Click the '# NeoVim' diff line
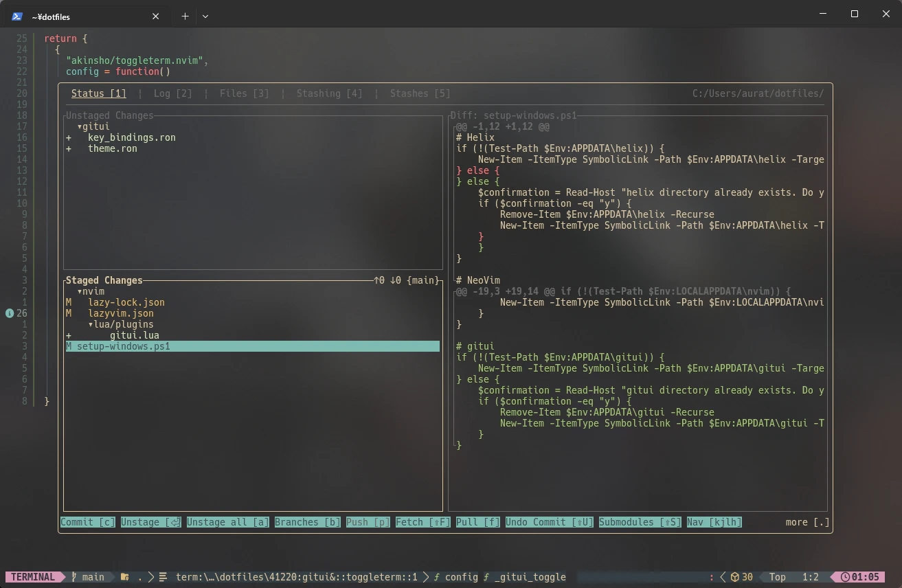 (x=478, y=280)
